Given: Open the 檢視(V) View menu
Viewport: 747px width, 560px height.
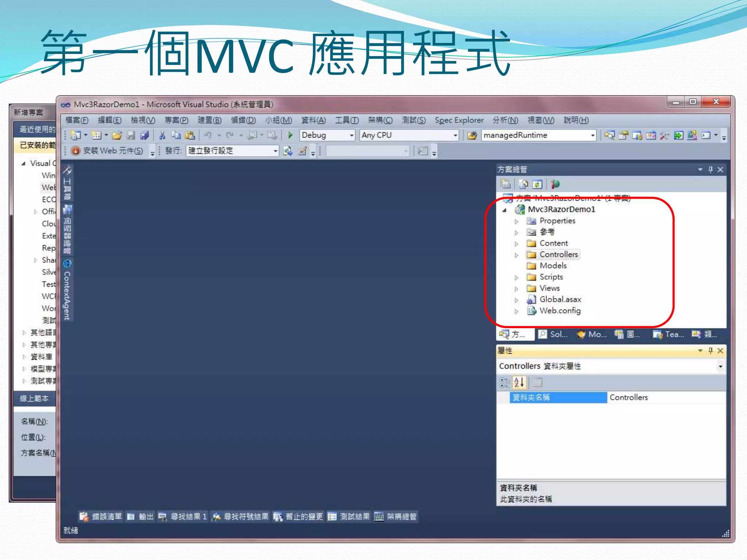Looking at the screenshot, I should 143,120.
